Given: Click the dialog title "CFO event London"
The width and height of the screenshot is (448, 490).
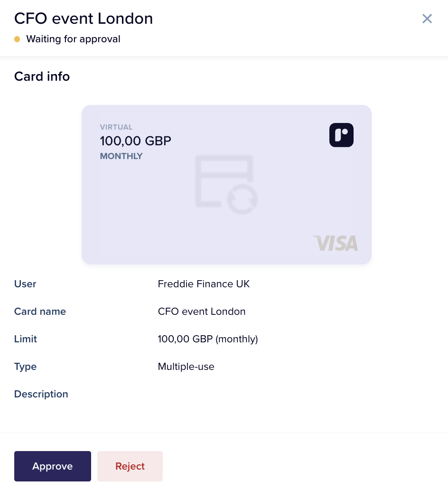Looking at the screenshot, I should coord(84,19).
